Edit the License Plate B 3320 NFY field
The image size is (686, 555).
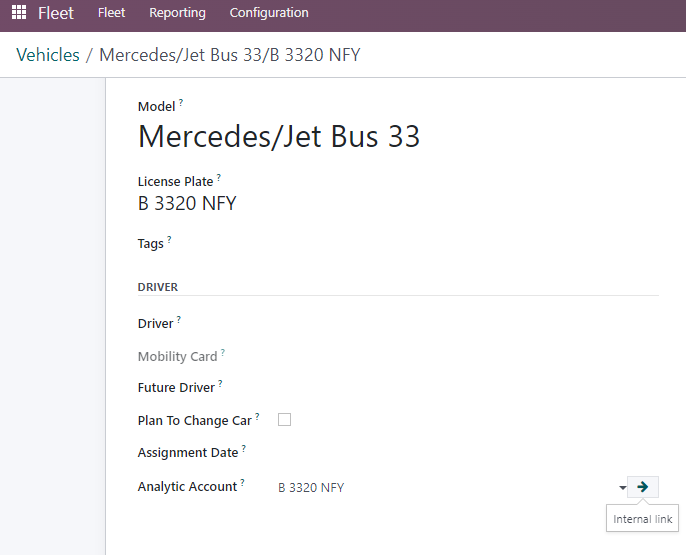coord(398,203)
